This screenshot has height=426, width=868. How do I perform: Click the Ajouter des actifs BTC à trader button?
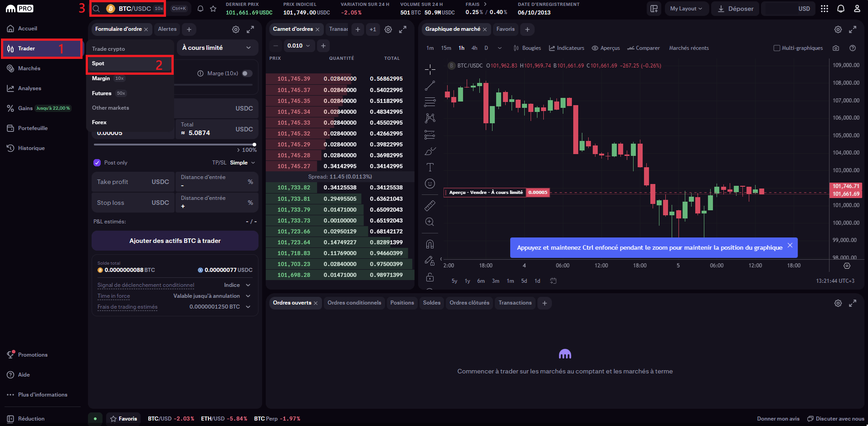[x=175, y=241]
